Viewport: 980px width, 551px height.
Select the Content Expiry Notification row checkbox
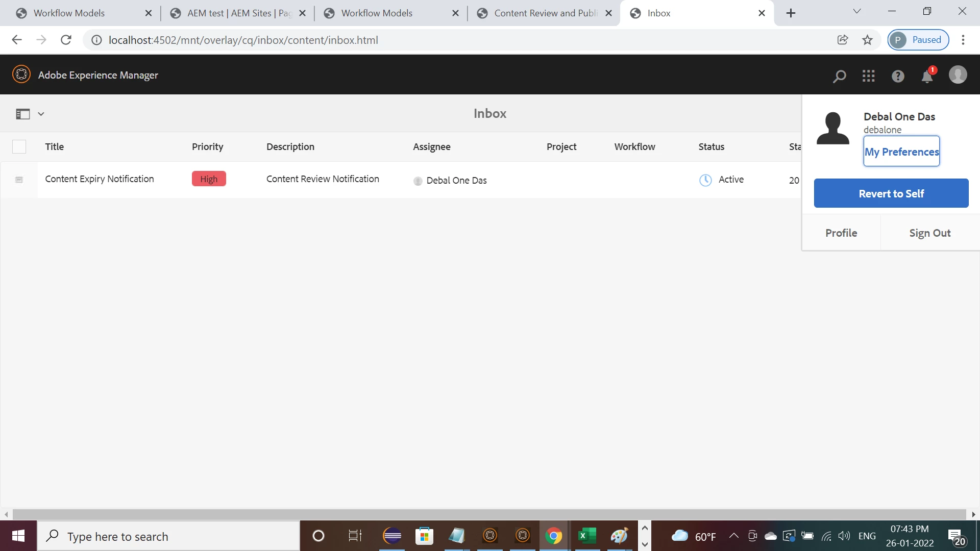(19, 180)
